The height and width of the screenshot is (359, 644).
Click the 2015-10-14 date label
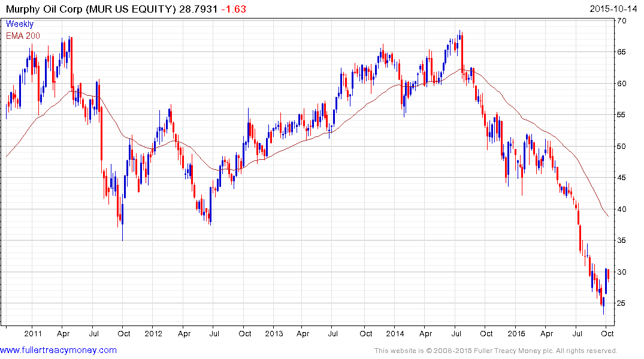613,9
